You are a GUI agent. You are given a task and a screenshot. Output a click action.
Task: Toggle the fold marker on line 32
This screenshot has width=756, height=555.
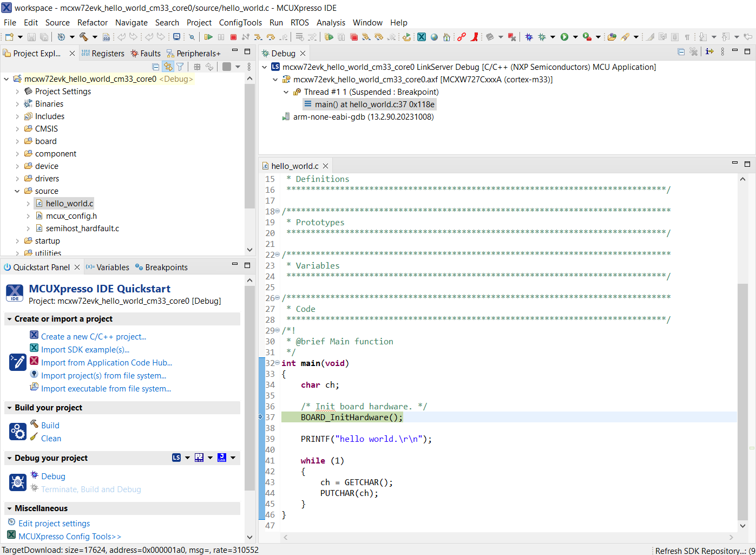click(278, 363)
